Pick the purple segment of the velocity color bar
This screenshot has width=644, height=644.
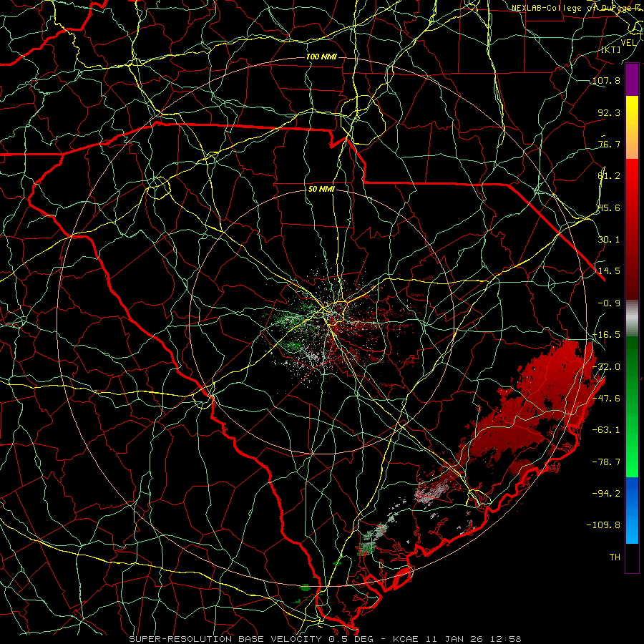pos(632,80)
